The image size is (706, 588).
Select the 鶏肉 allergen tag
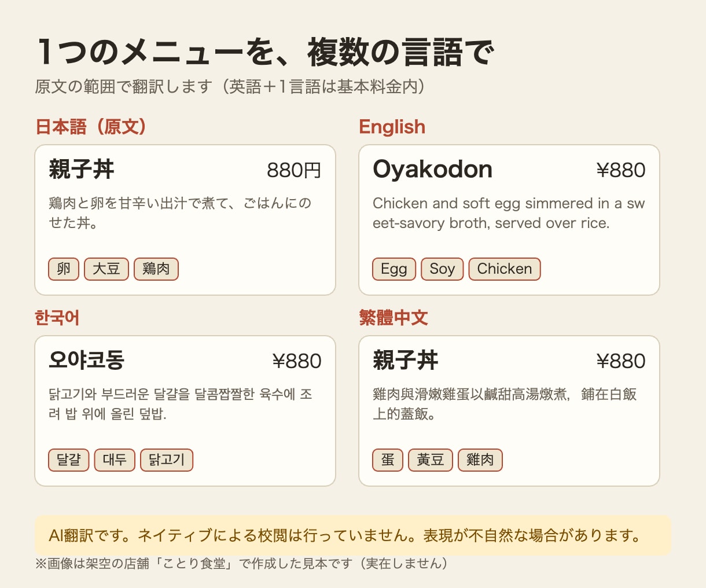156,269
